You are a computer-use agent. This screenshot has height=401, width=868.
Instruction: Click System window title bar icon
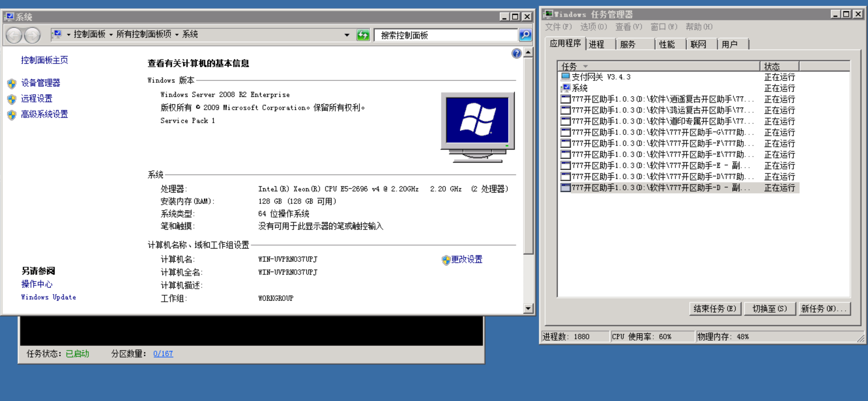click(9, 17)
